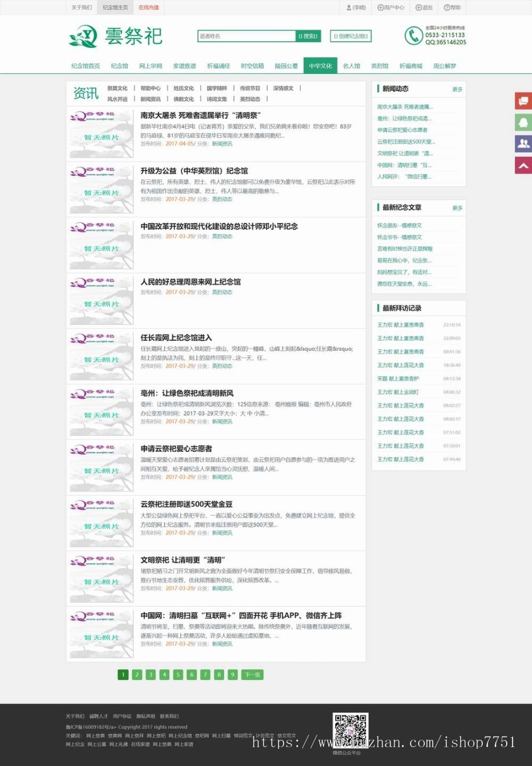Image resolution: width=532 pixels, height=766 pixels.
Task: Go to page 9 in pagination
Action: click(232, 674)
